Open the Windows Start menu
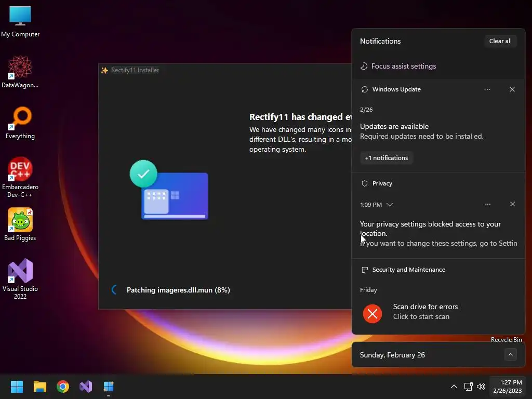Image resolution: width=532 pixels, height=399 pixels. tap(17, 387)
